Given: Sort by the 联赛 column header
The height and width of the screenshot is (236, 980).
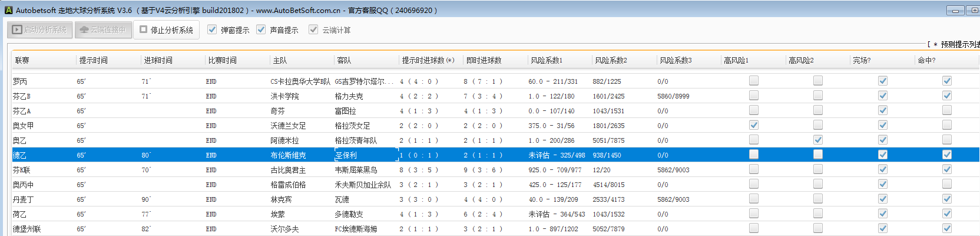Looking at the screenshot, I should (22, 60).
